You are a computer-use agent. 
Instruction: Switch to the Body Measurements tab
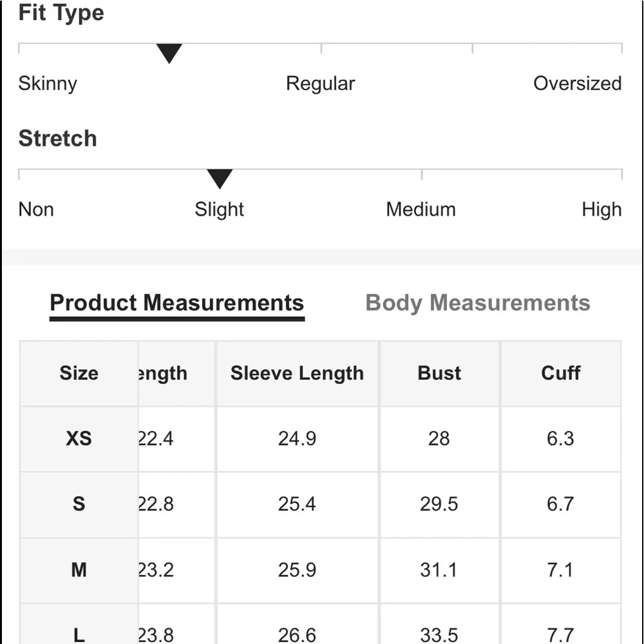coord(478,303)
